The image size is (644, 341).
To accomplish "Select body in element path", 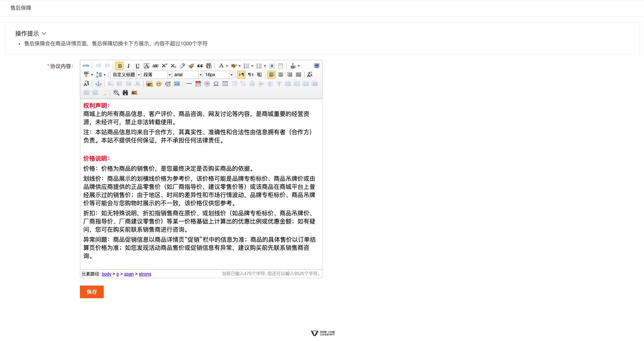I will pyautogui.click(x=107, y=274).
